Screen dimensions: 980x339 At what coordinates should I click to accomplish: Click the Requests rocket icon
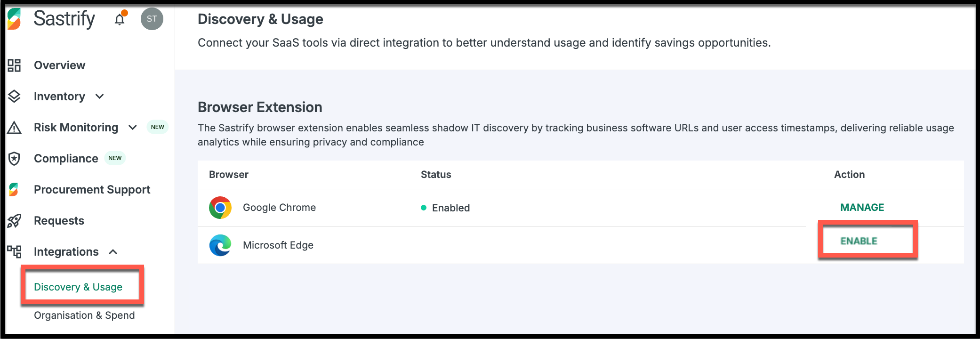pyautogui.click(x=14, y=221)
